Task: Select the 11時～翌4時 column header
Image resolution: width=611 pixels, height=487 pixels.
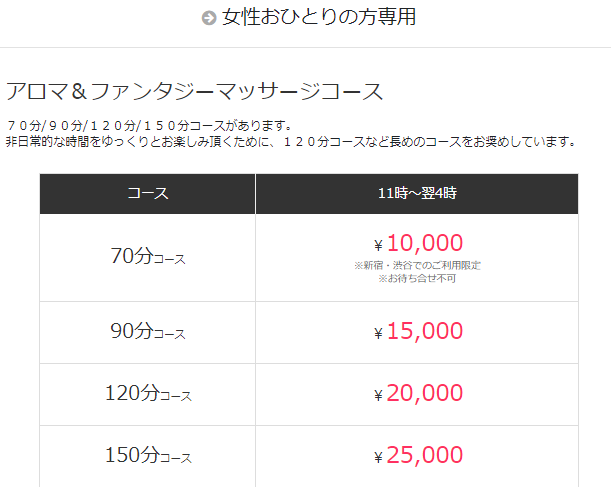Action: click(417, 194)
